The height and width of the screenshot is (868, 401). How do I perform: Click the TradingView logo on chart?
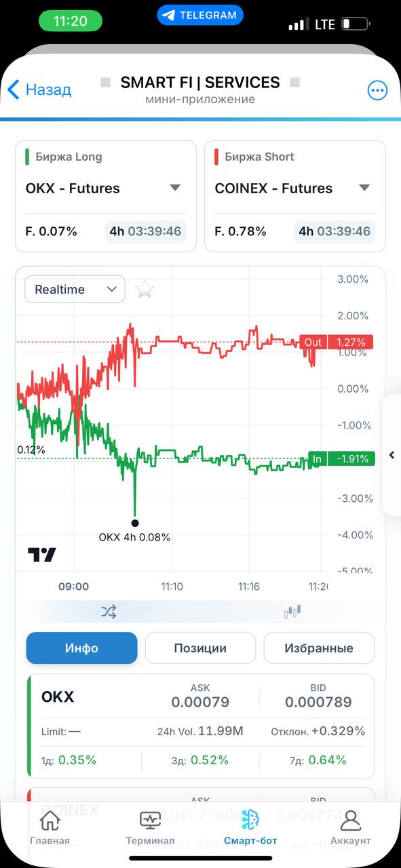click(42, 554)
